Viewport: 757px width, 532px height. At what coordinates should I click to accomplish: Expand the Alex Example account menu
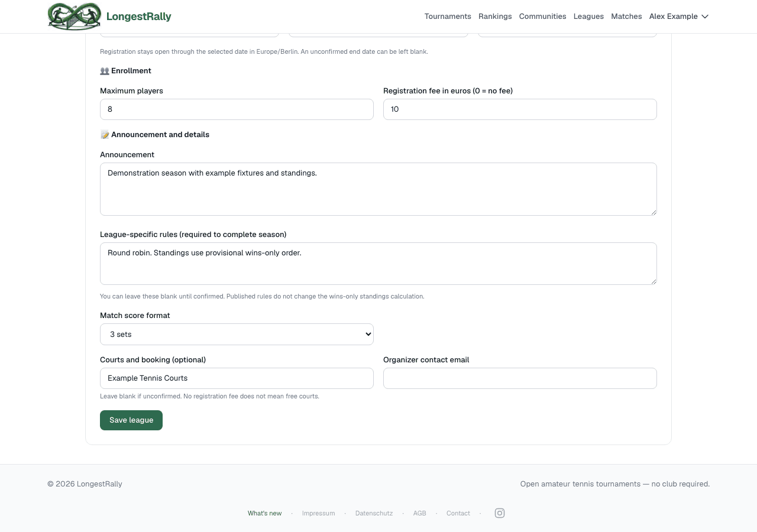click(679, 17)
